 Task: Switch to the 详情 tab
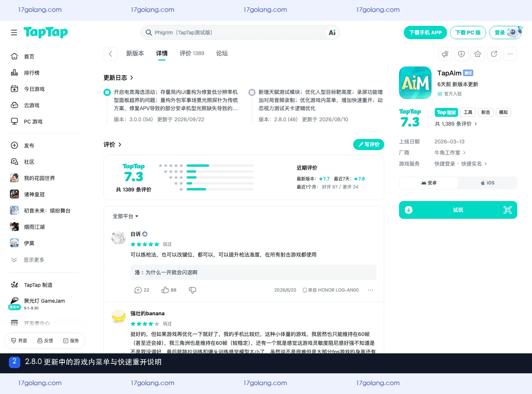[x=162, y=53]
